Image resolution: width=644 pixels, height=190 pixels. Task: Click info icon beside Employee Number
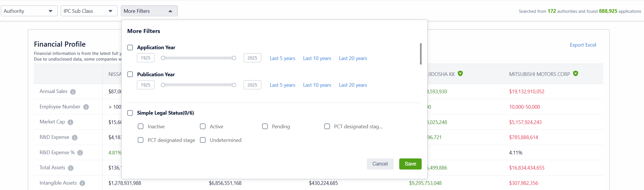86,107
